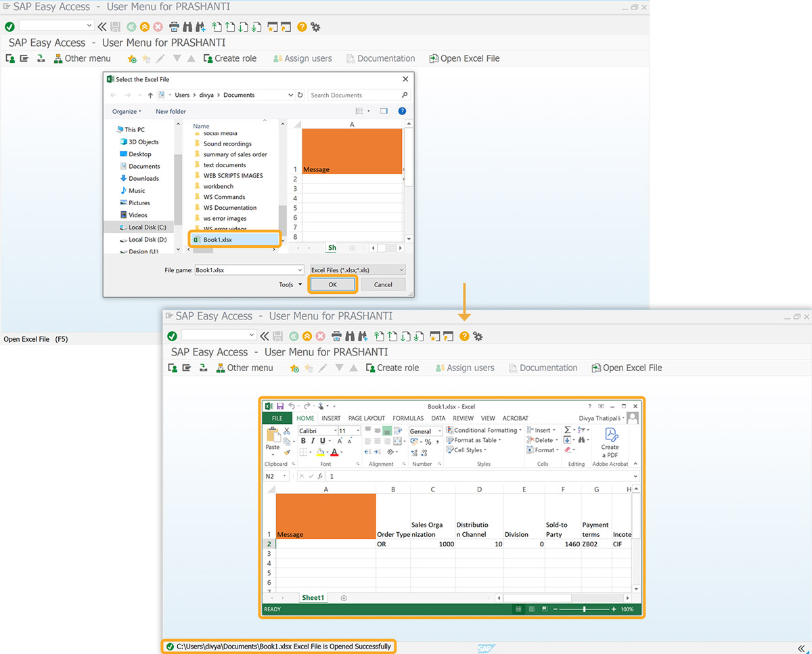Click the red cancel icon in the SAP window behind the file dialog

coord(158,27)
